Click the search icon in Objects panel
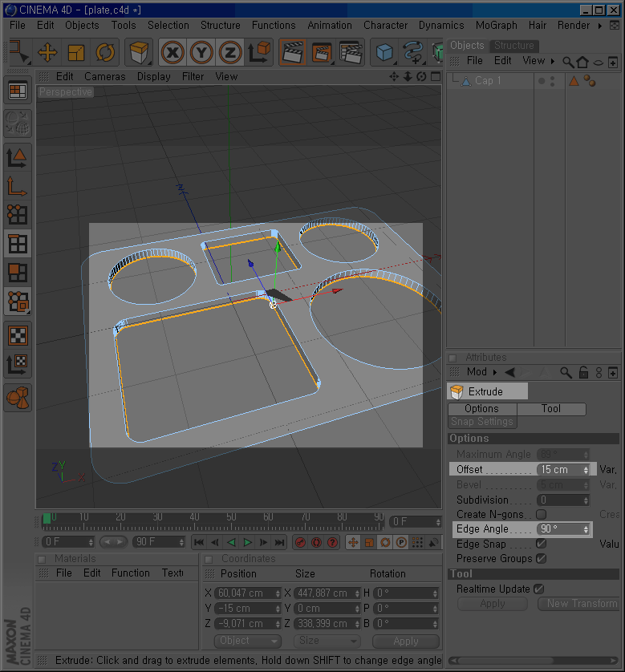 pyautogui.click(x=568, y=62)
